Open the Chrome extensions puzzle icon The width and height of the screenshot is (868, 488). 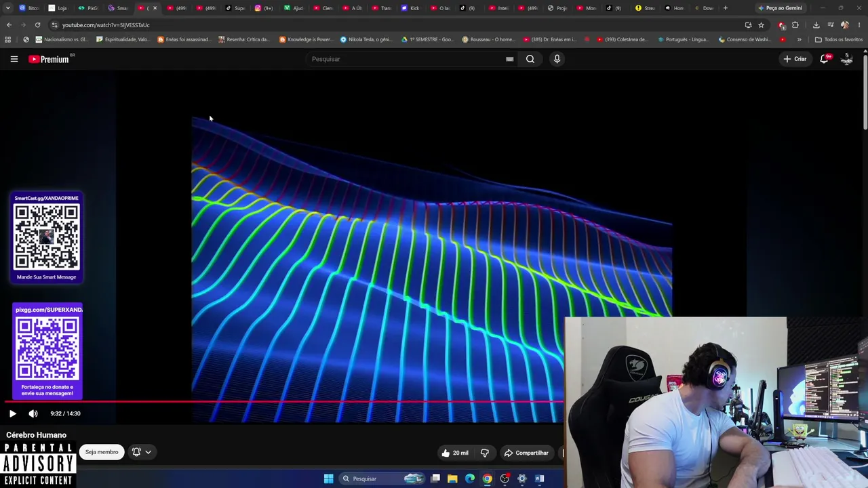pyautogui.click(x=795, y=25)
